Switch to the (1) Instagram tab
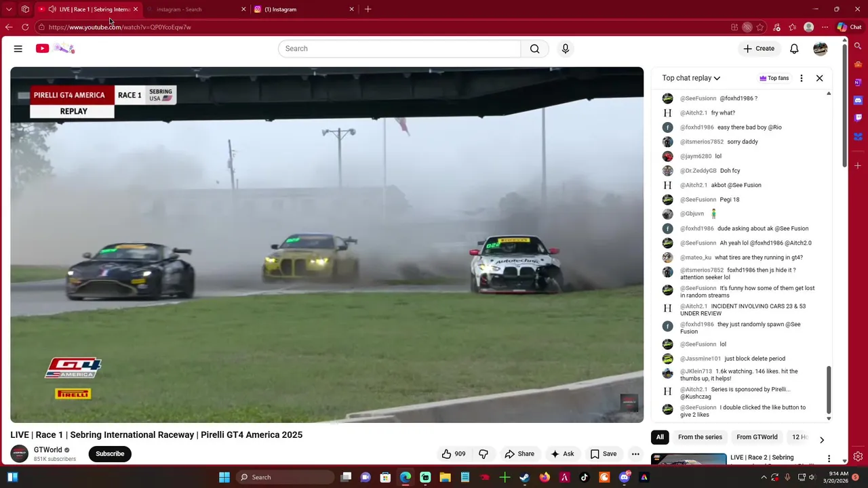The image size is (868, 488). (304, 9)
